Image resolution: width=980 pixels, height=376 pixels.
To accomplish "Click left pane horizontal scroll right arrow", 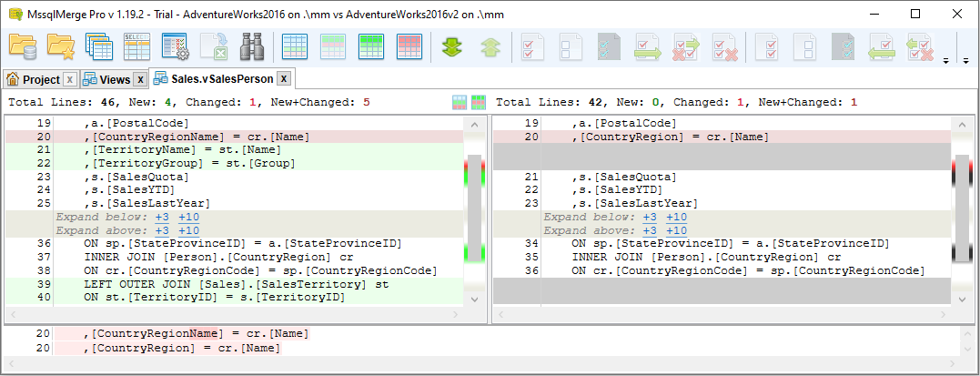I will tap(458, 313).
